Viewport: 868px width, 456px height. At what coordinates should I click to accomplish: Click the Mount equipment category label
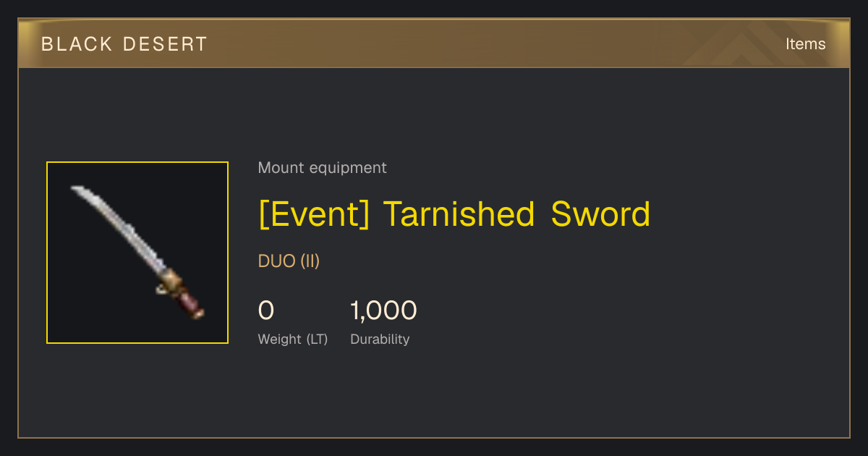[323, 168]
